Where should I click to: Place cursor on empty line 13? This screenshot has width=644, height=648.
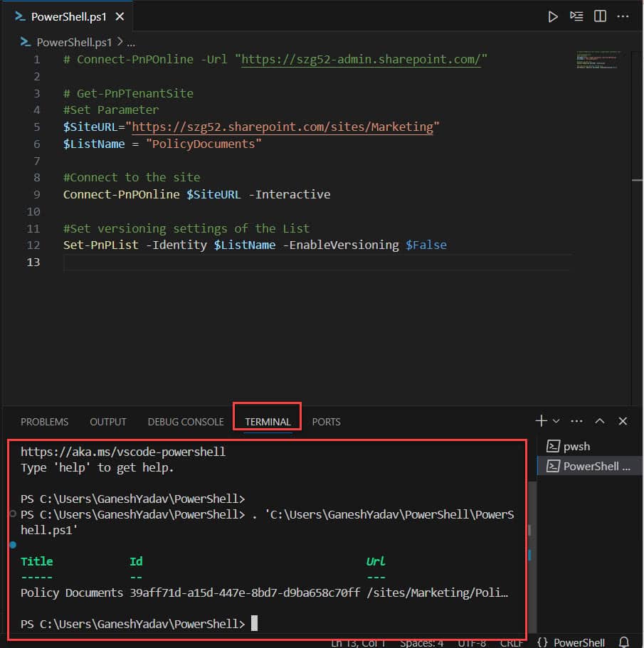[x=317, y=262]
